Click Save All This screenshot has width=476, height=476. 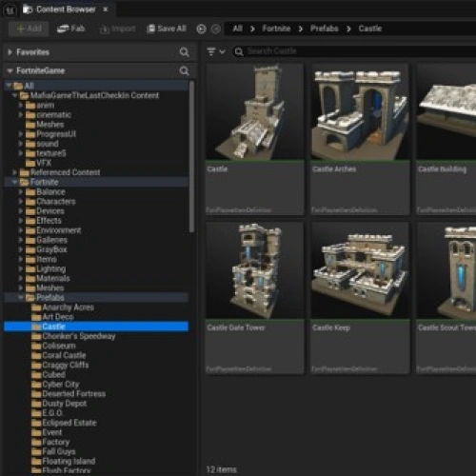coord(167,29)
